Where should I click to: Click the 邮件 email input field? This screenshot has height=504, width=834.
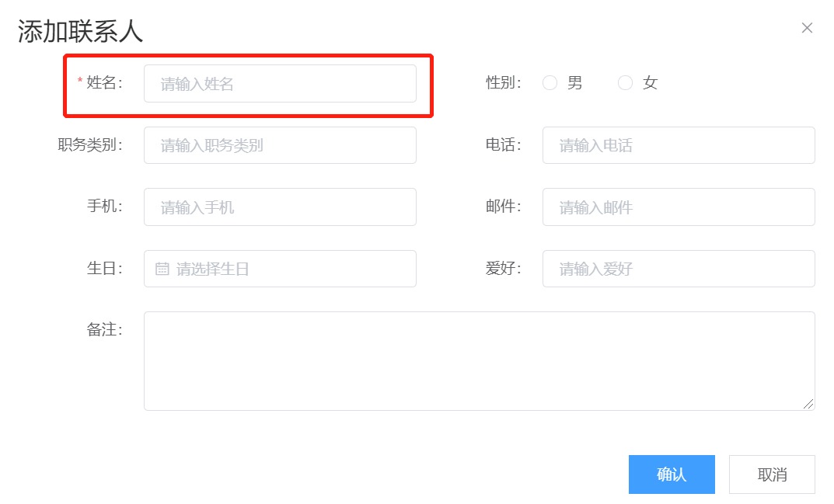678,207
